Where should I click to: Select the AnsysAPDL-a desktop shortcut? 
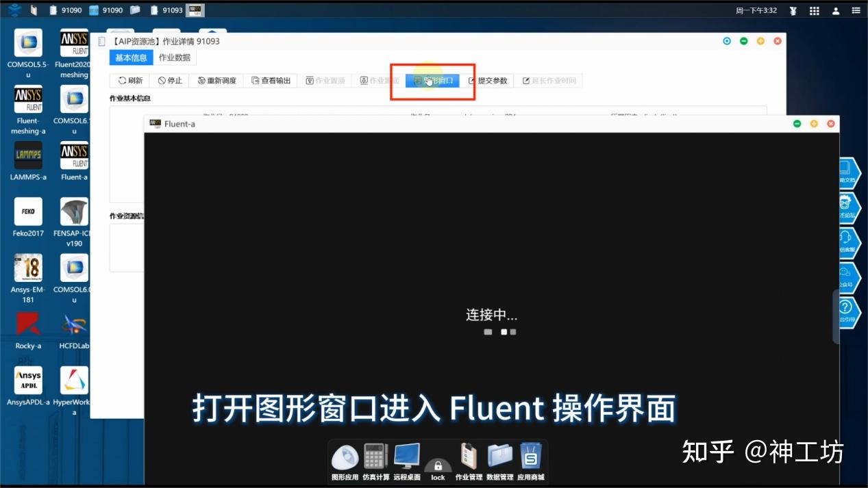[x=28, y=387]
